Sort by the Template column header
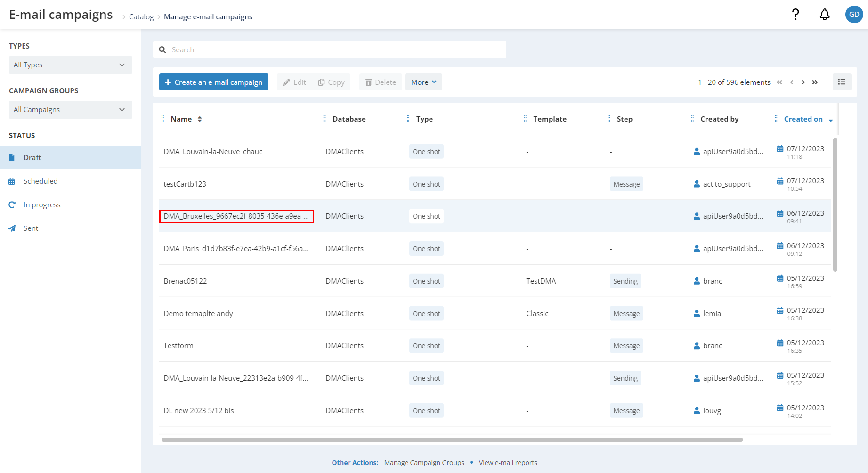868x473 pixels. click(x=550, y=119)
